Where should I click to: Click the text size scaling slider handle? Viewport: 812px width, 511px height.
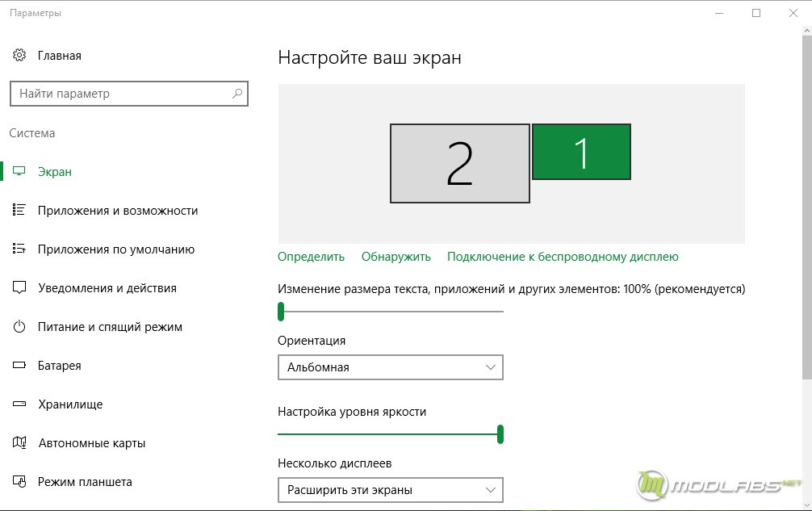click(x=281, y=312)
